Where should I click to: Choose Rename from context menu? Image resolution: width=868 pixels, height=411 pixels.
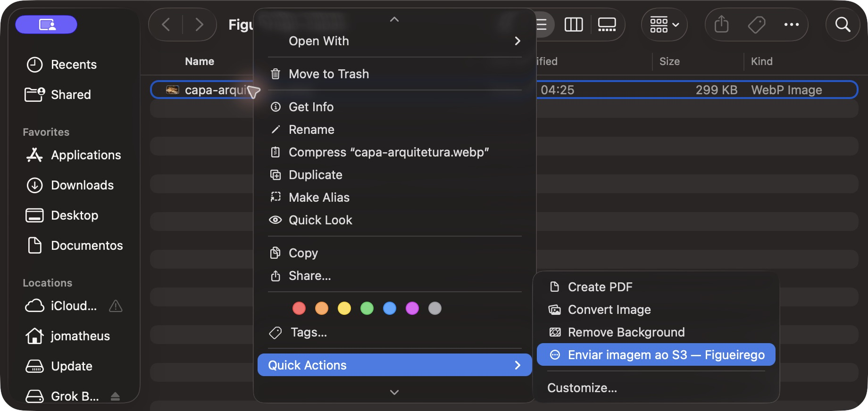coord(394,130)
